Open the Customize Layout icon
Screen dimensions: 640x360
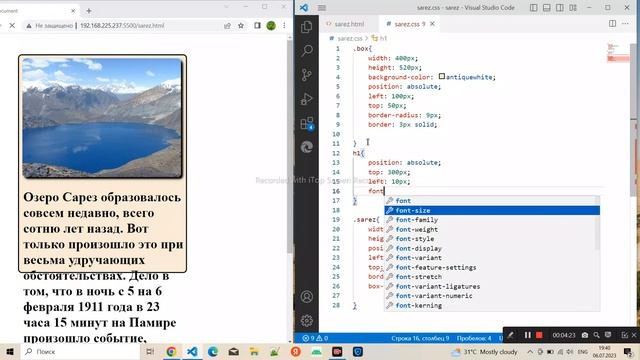[x=573, y=8]
